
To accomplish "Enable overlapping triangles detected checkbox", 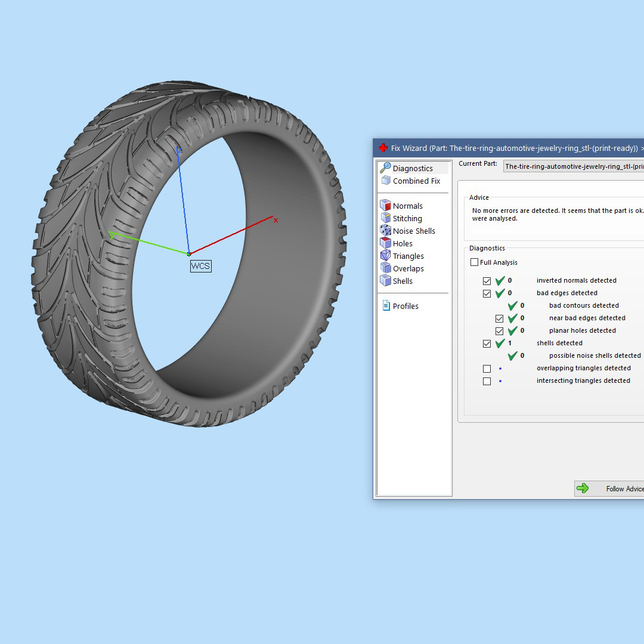I will [x=487, y=369].
